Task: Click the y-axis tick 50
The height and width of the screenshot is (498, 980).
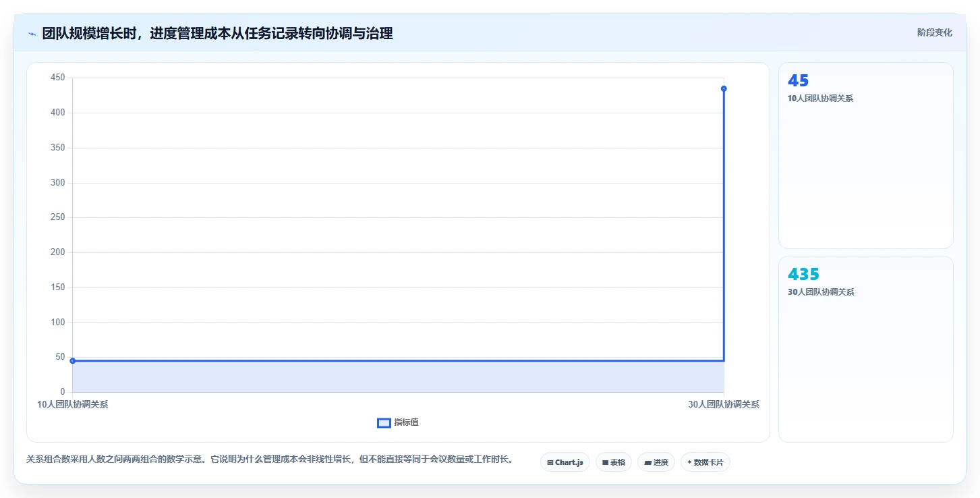Action: click(x=60, y=357)
